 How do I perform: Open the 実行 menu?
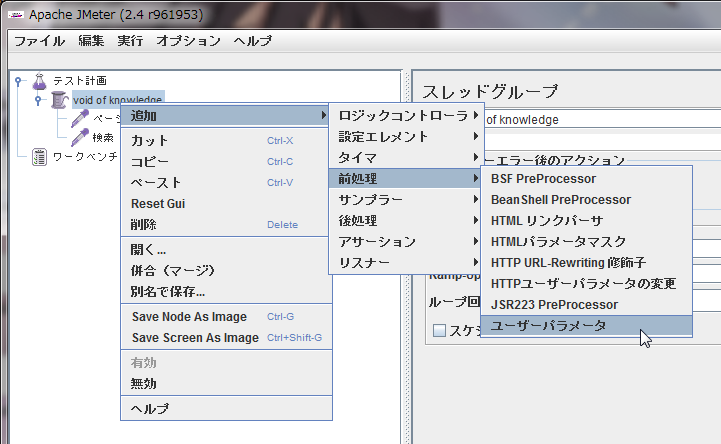(x=130, y=41)
